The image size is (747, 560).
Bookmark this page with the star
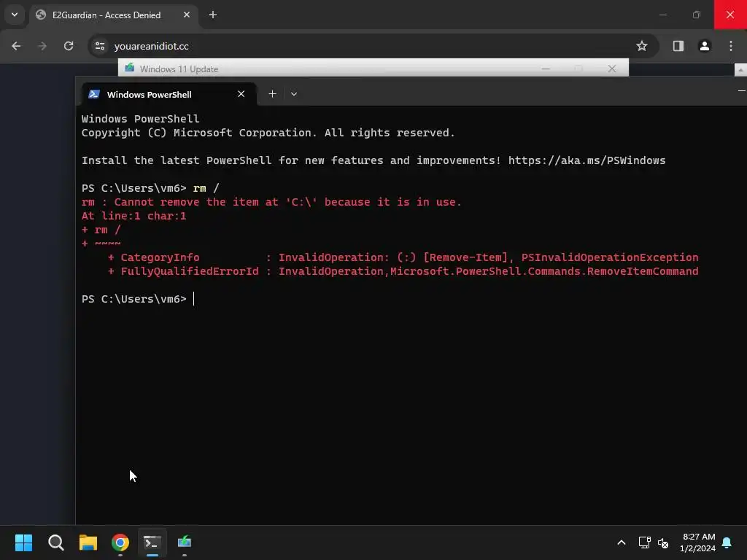[642, 46]
